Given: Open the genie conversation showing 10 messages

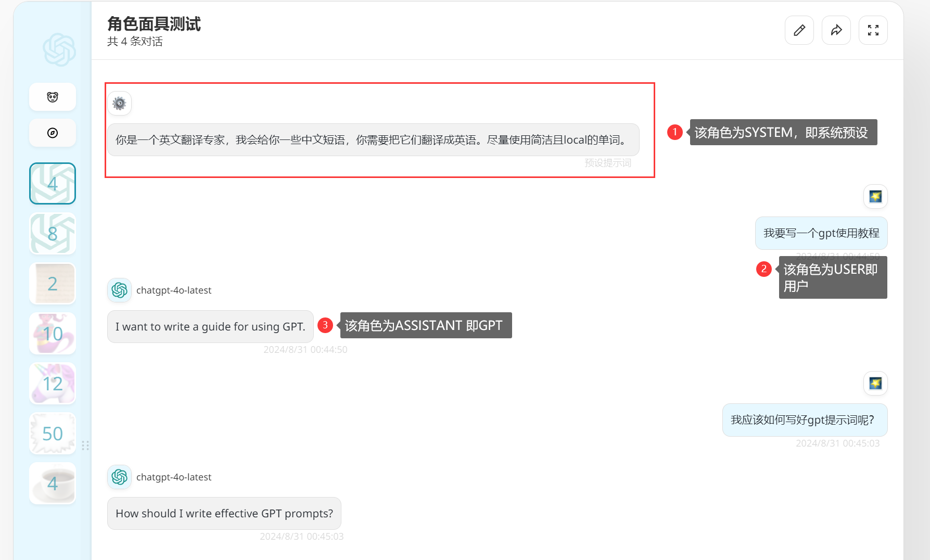Looking at the screenshot, I should coord(52,333).
